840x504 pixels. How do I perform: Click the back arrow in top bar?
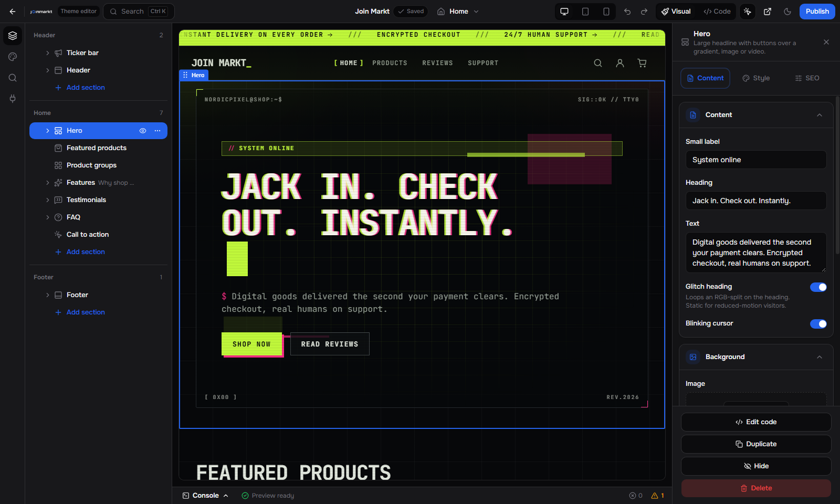13,12
